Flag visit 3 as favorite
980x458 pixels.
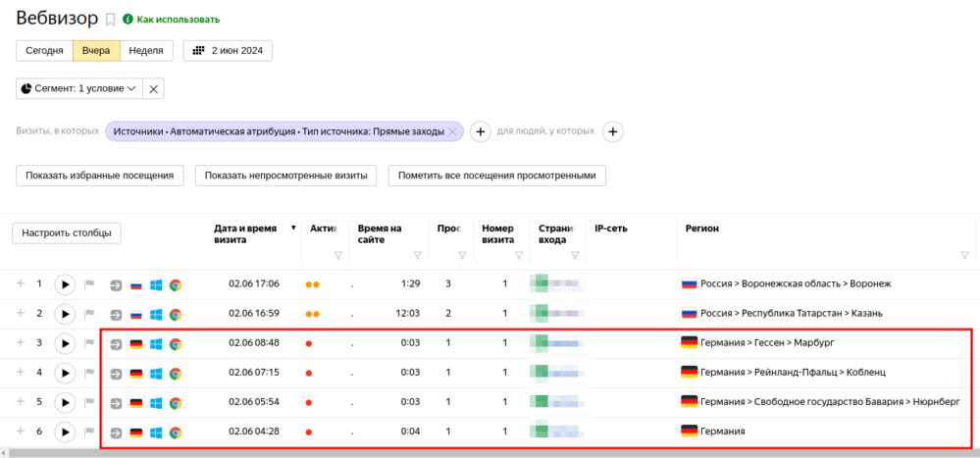click(89, 343)
